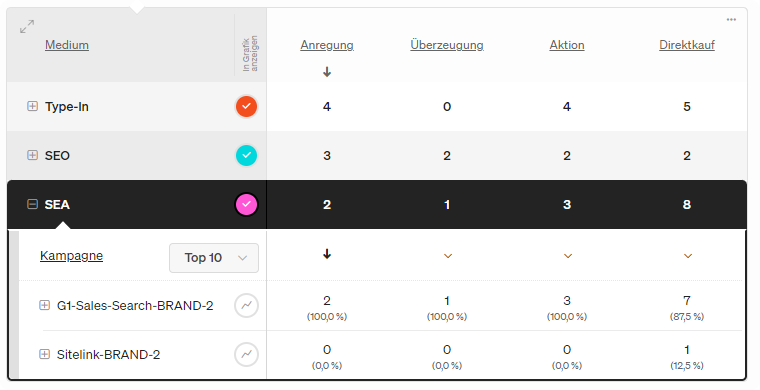Click the expand table arrows icon

click(x=27, y=26)
